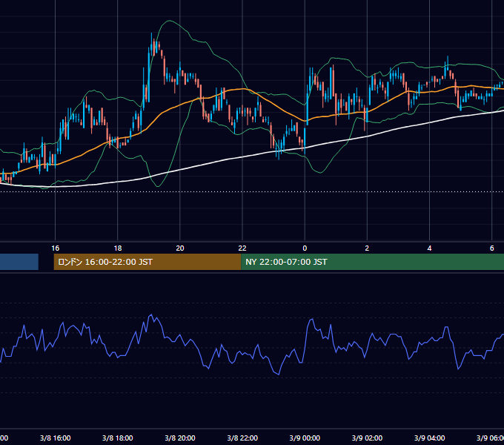Image resolution: width=504 pixels, height=445 pixels.
Task: Click the hour 18 axis label
Action: [x=118, y=248]
